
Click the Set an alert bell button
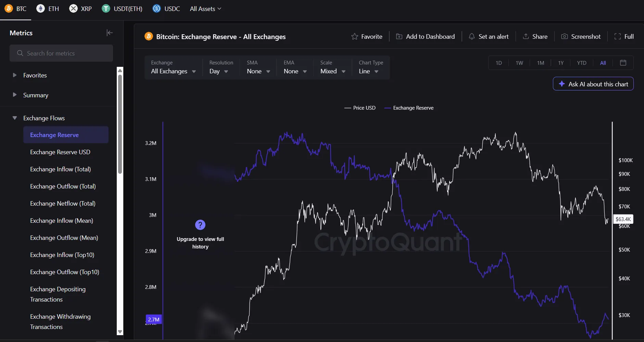pos(489,36)
